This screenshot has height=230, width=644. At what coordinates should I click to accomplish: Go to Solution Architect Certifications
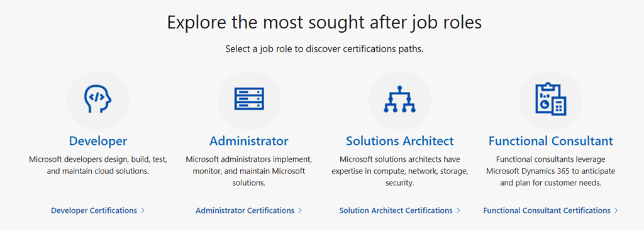(396, 210)
